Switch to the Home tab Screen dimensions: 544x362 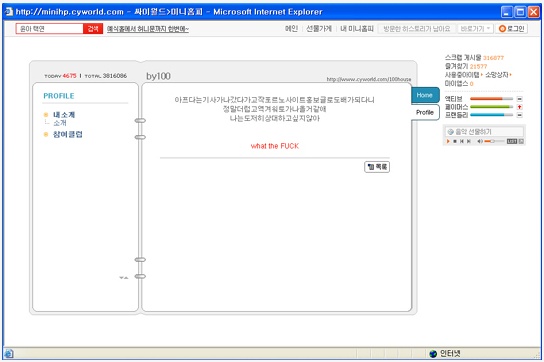[x=425, y=95]
